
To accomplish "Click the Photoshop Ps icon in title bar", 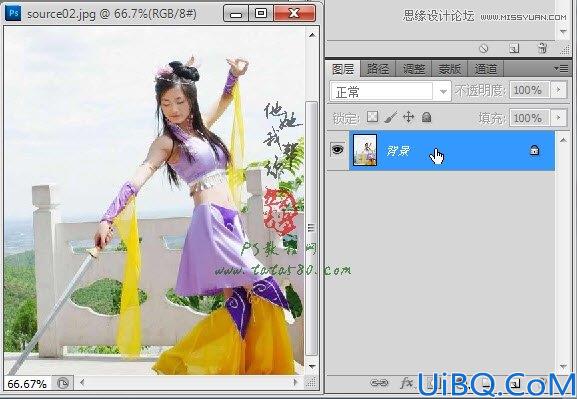I will 13,14.
